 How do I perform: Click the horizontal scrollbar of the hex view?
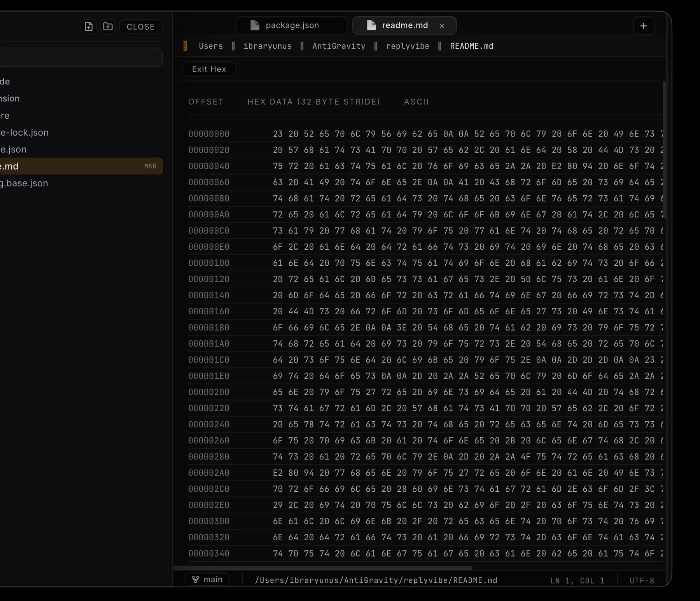[323, 568]
